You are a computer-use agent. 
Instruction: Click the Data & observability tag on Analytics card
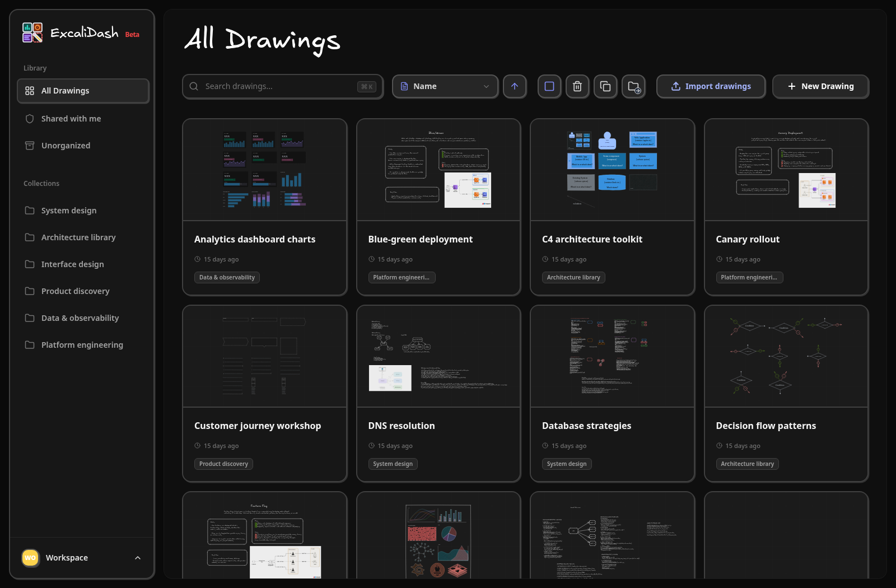pos(227,277)
